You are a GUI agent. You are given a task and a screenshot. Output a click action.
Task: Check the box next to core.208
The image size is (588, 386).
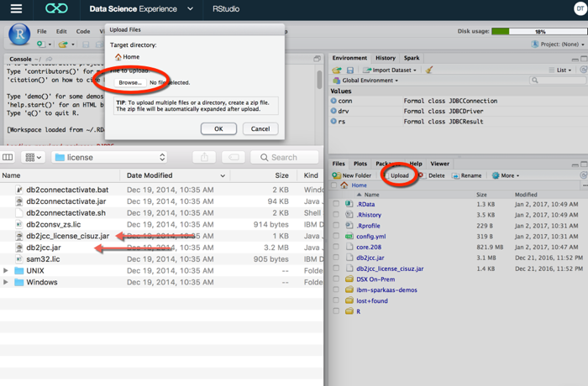pos(336,247)
